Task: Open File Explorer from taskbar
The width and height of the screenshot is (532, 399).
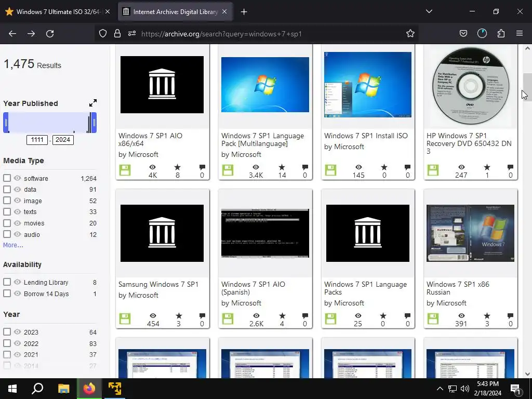Action: [63, 389]
